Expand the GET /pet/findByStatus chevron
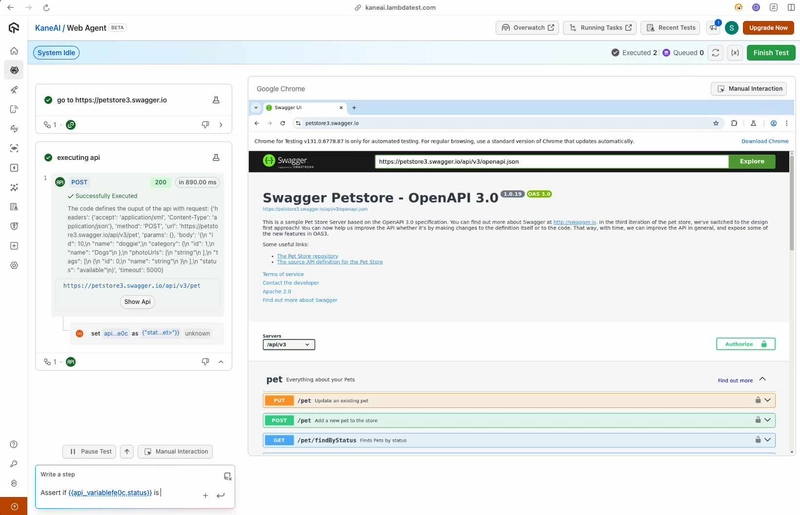Image resolution: width=800 pixels, height=515 pixels. point(767,439)
